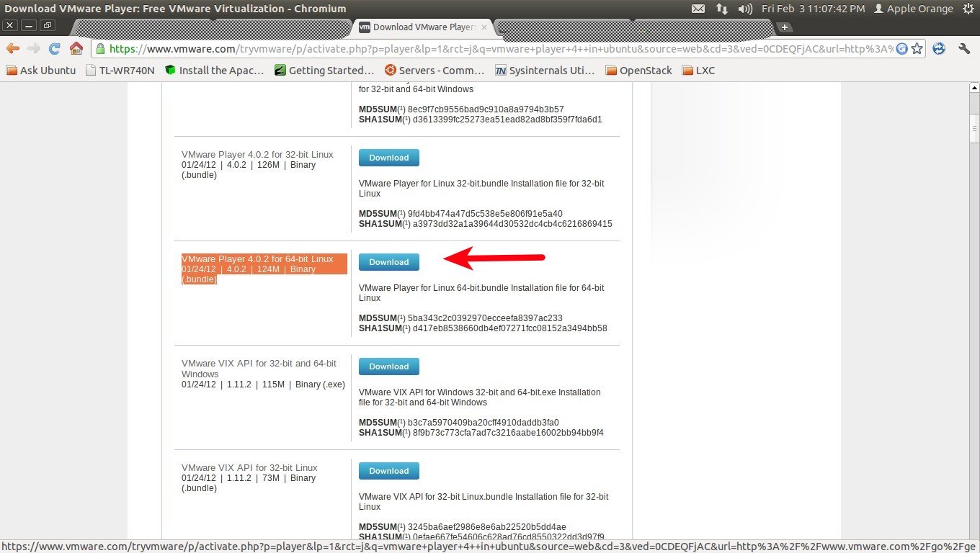
Task: Open the Sysinternals Uti... bookmark
Action: (x=545, y=70)
